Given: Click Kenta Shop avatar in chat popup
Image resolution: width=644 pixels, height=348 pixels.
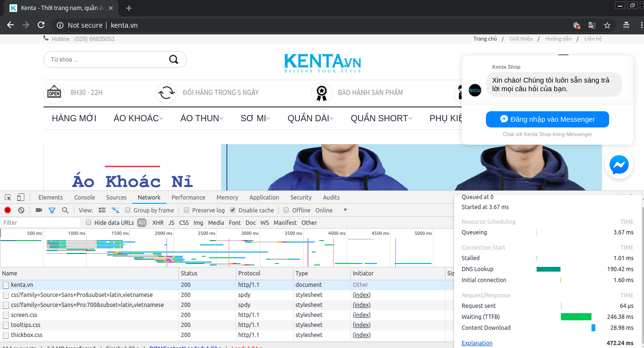Looking at the screenshot, I should tap(475, 90).
